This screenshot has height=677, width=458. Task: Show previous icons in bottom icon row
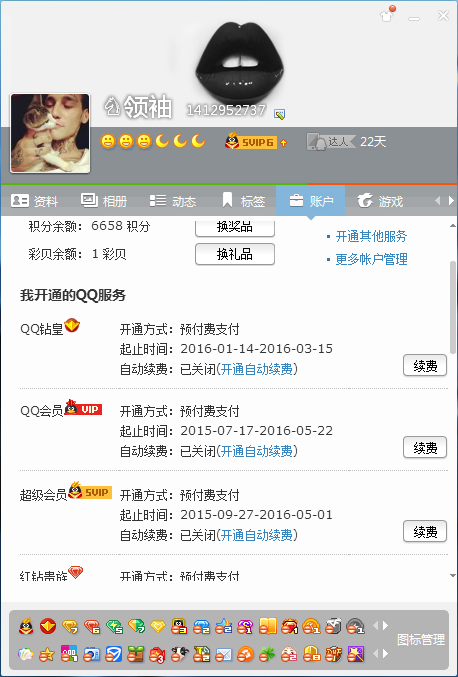click(375, 654)
